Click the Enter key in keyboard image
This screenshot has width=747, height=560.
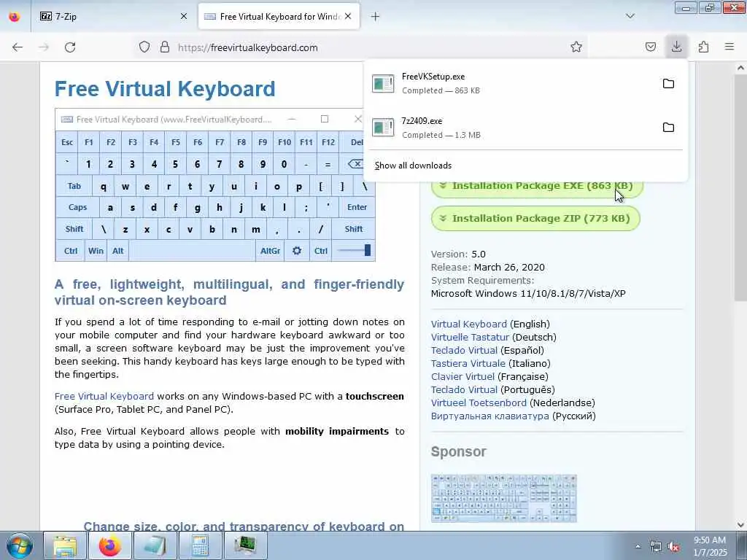[x=357, y=207]
